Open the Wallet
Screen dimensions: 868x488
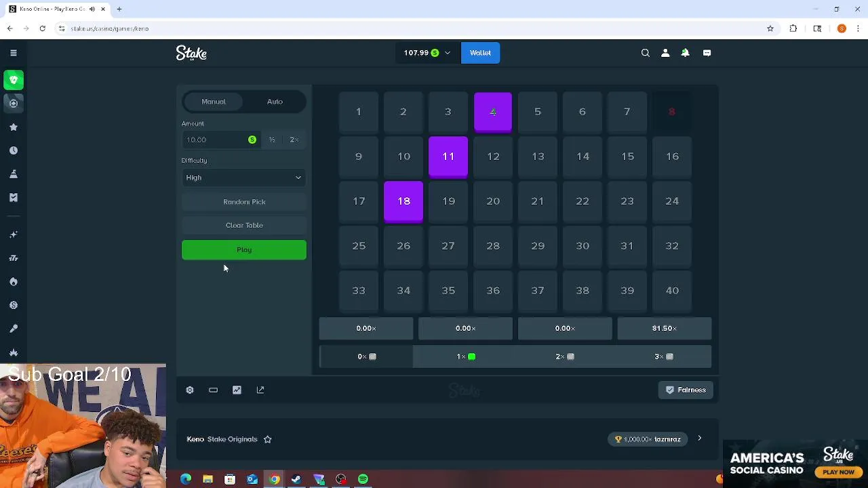click(x=480, y=53)
